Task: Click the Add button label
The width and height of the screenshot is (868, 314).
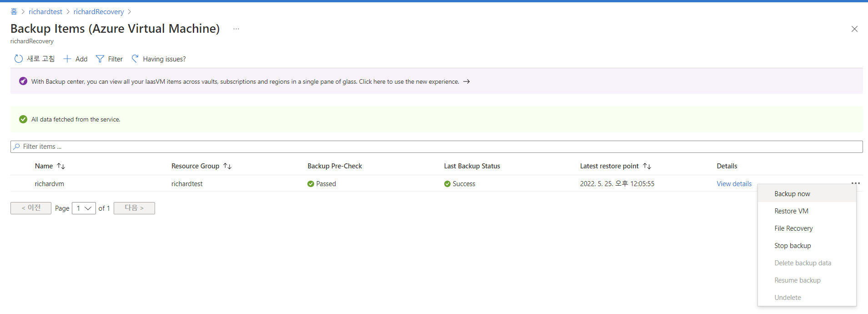Action: click(81, 59)
